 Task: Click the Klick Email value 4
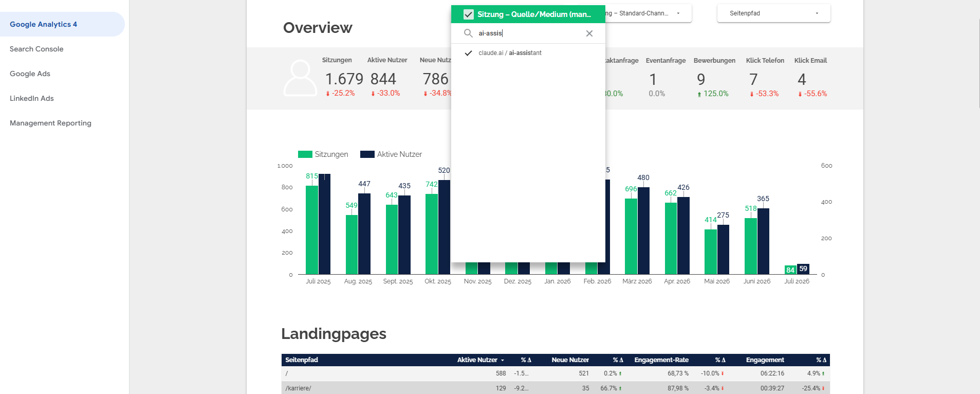coord(802,80)
